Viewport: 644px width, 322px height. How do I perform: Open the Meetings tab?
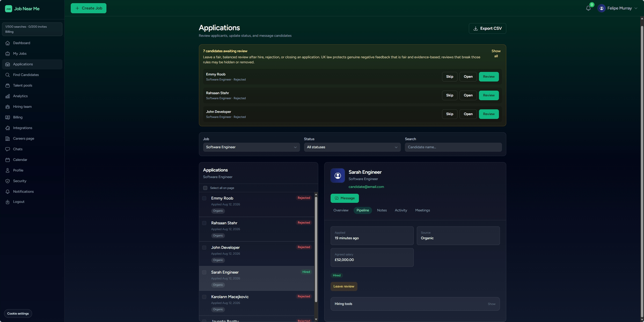(422, 210)
